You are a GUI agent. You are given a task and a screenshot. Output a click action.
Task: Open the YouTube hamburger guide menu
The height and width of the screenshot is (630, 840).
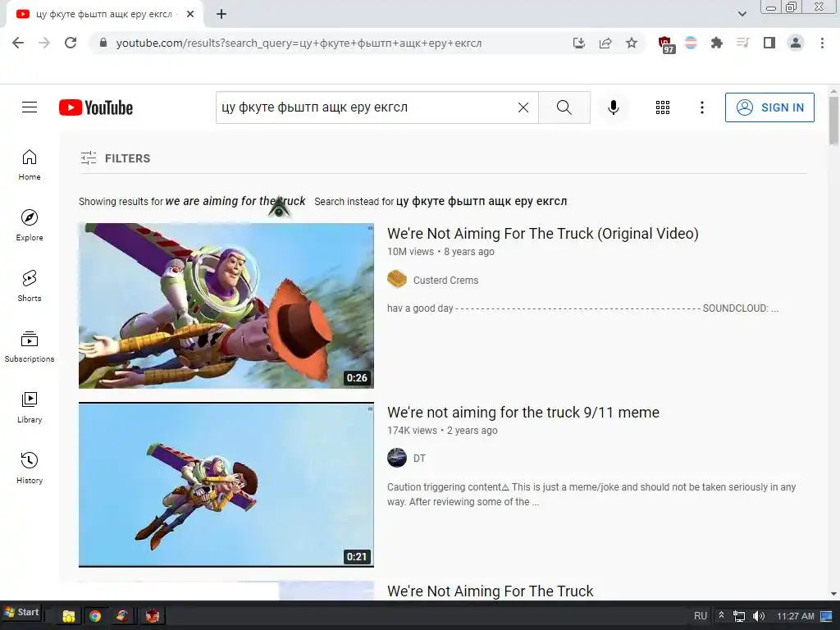30,107
